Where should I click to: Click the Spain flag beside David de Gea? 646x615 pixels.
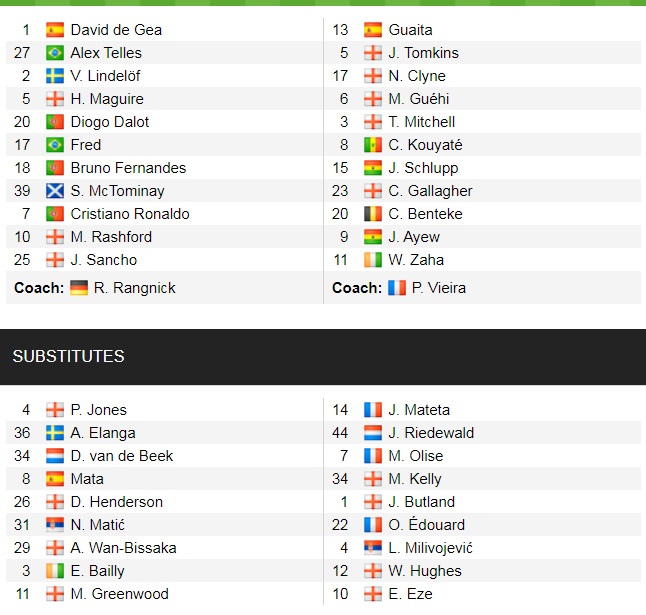55,30
